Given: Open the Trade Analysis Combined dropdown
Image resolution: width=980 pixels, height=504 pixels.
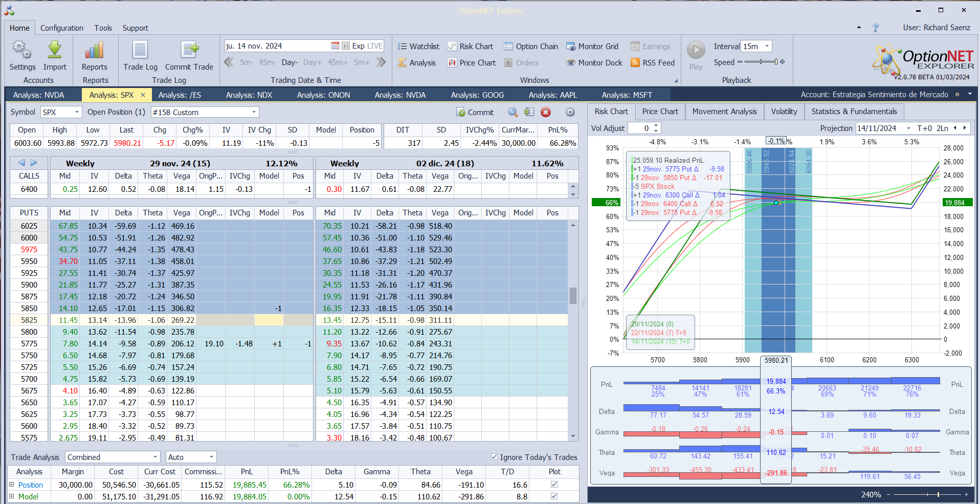Looking at the screenshot, I should pos(155,457).
